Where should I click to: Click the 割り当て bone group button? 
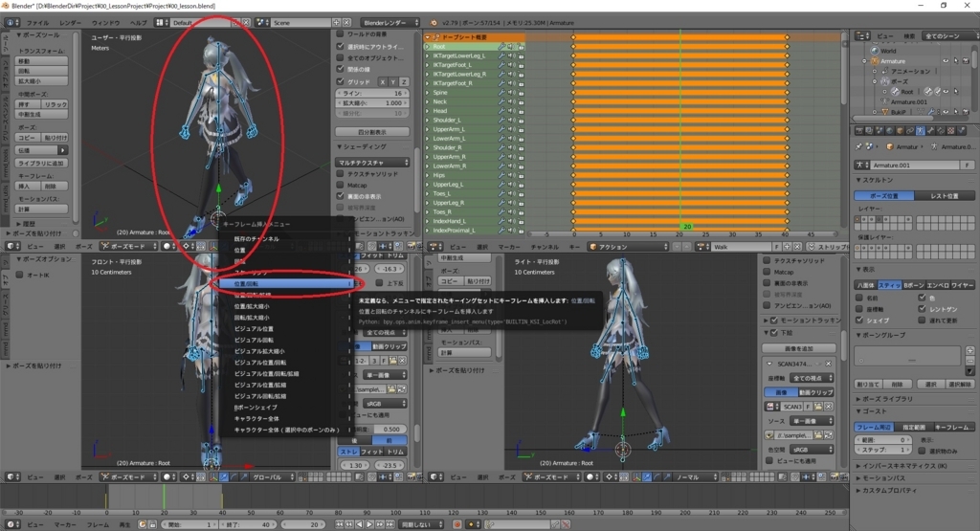click(867, 385)
